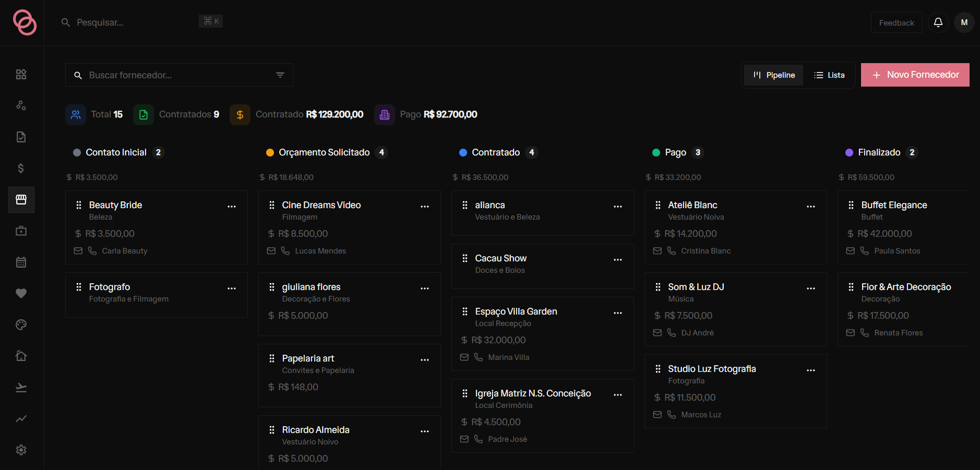Open more options for Studio Luz Fotografia
980x470 pixels.
click(811, 370)
